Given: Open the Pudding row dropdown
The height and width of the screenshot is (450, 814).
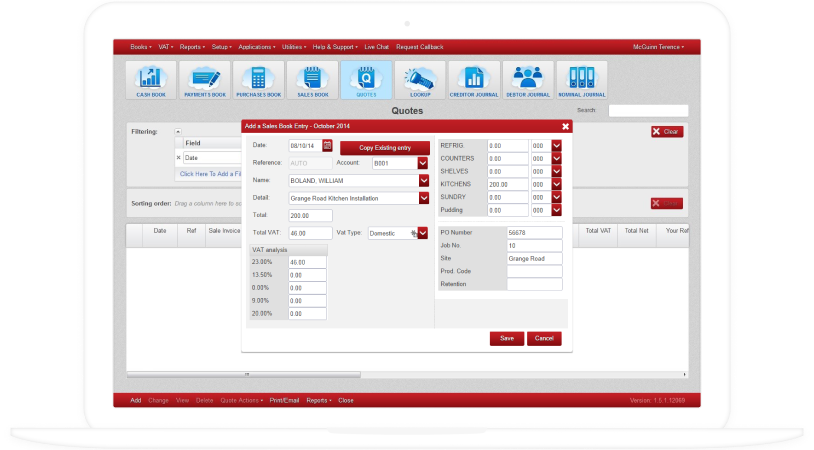Looking at the screenshot, I should 557,210.
